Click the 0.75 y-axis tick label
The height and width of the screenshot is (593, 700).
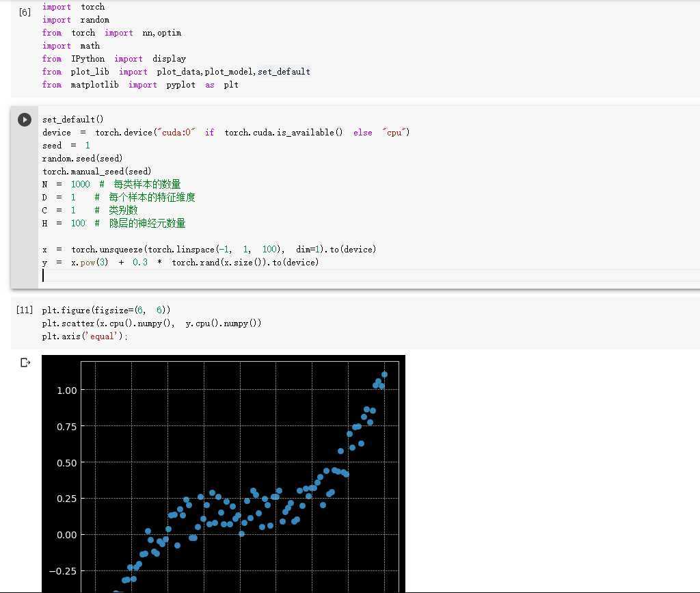point(66,426)
